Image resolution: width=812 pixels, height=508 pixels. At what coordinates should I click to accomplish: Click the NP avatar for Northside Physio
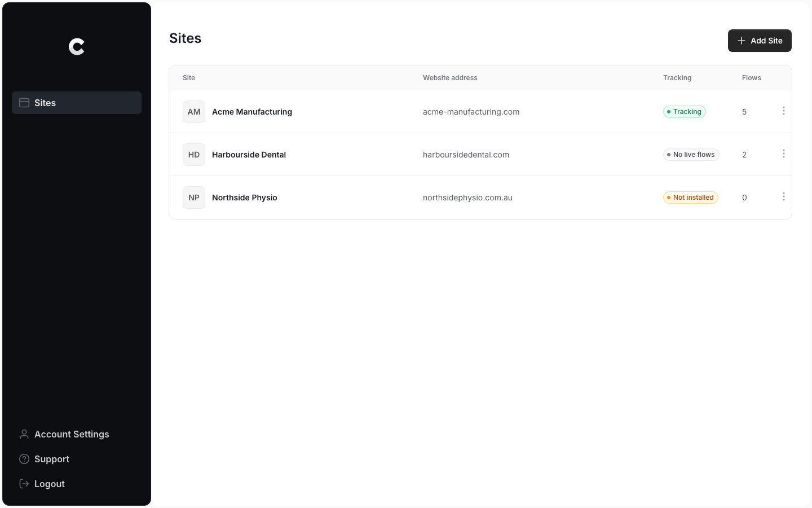(x=194, y=198)
